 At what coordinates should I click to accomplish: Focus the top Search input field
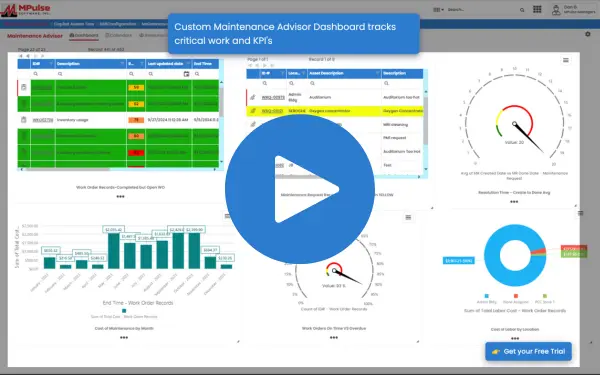482,10
